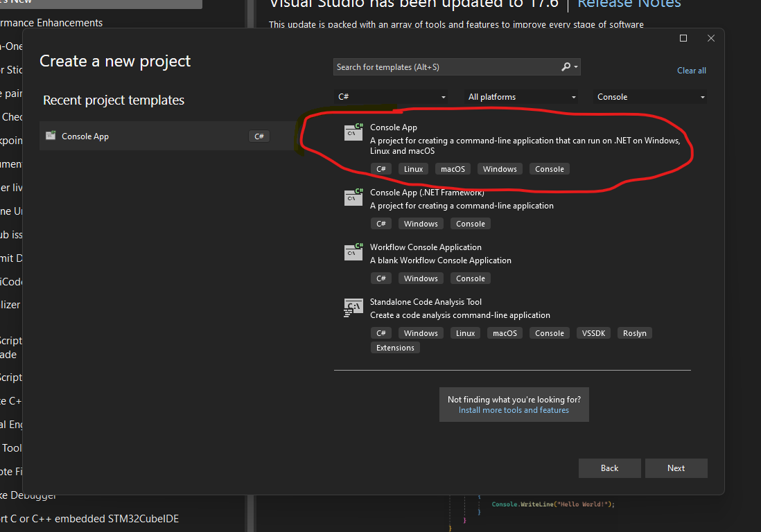Click the macOS tag under Console App
The width and height of the screenshot is (761, 532).
tap(453, 169)
